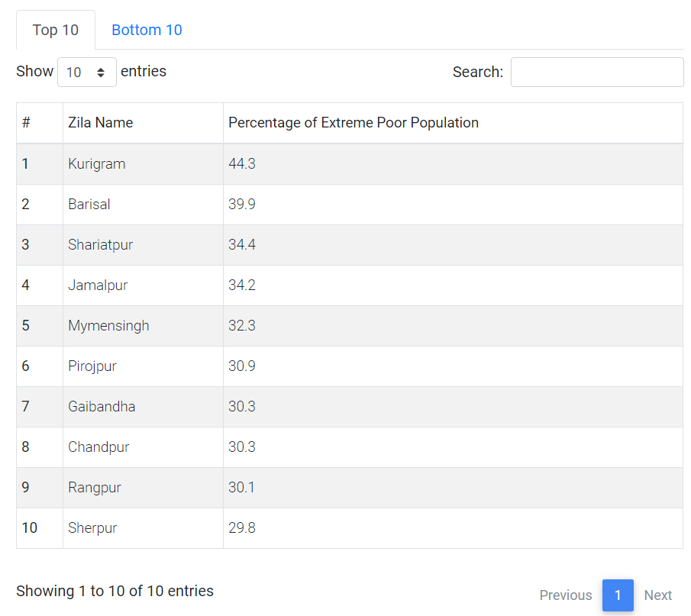Sort by Zila Name column header
Viewport: 691px width, 616px height.
point(144,123)
